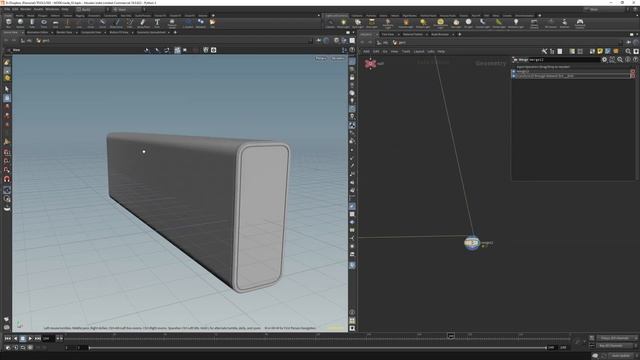The width and height of the screenshot is (640, 360).
Task: Add an Area Light from shelf
Action: pyautogui.click(x=372, y=23)
